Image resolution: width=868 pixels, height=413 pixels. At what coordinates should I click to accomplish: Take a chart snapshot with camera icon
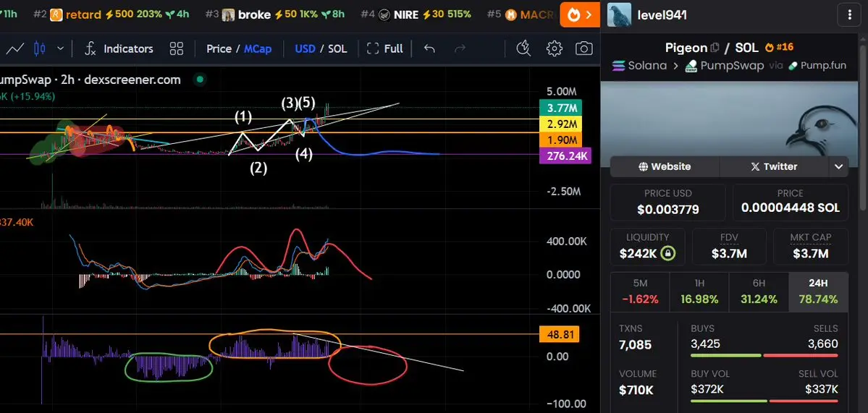coord(584,48)
